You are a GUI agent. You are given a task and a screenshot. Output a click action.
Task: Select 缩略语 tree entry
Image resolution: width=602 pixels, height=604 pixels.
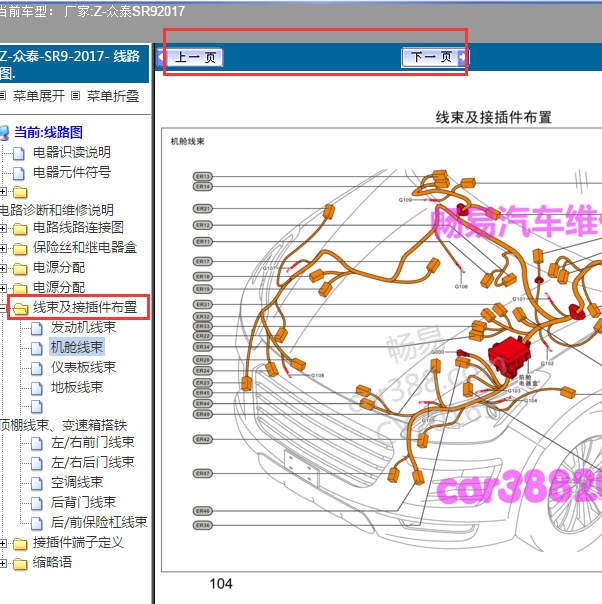point(52,562)
